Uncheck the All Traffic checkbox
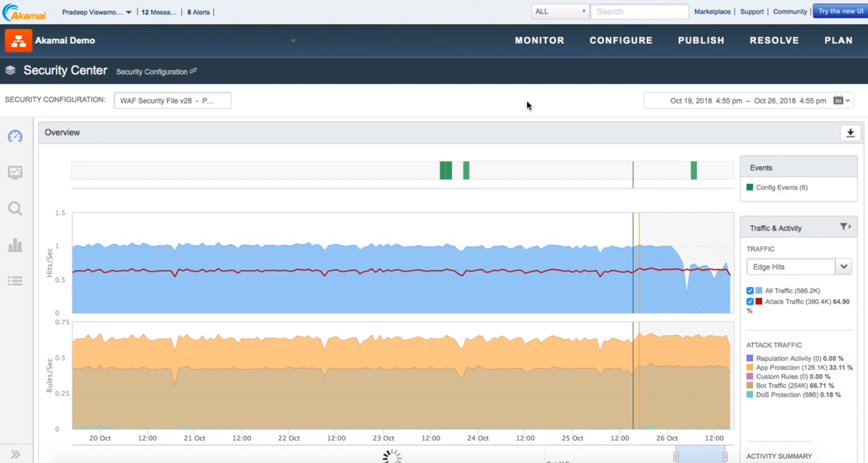The image size is (868, 463). point(750,290)
